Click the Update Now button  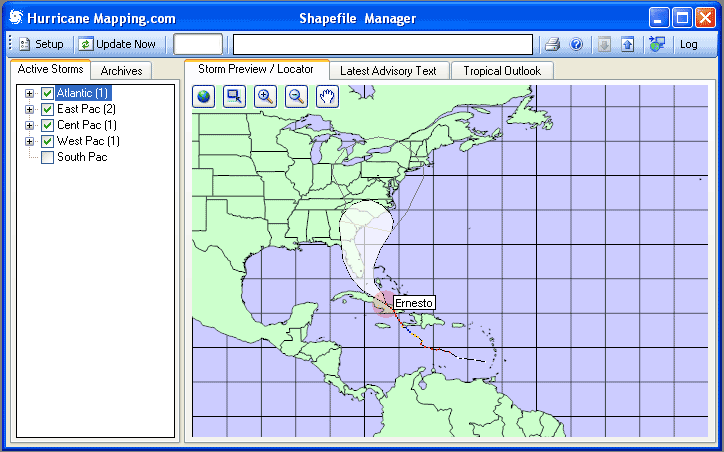pos(117,44)
